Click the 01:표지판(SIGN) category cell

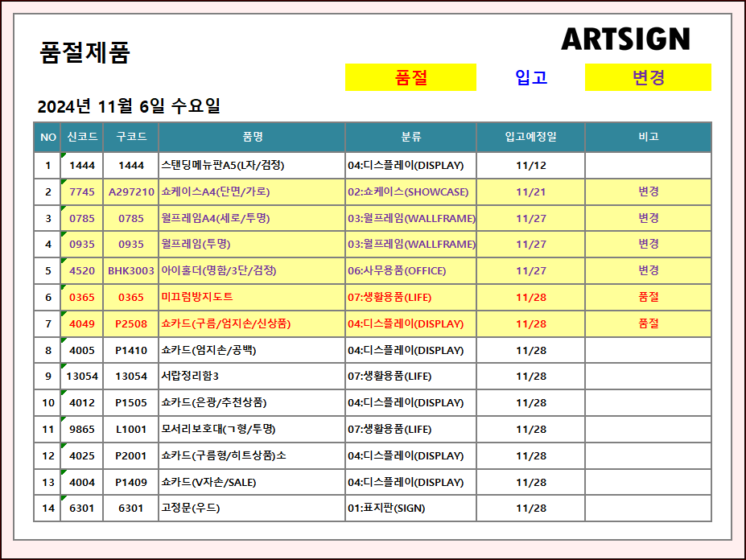[x=386, y=508]
